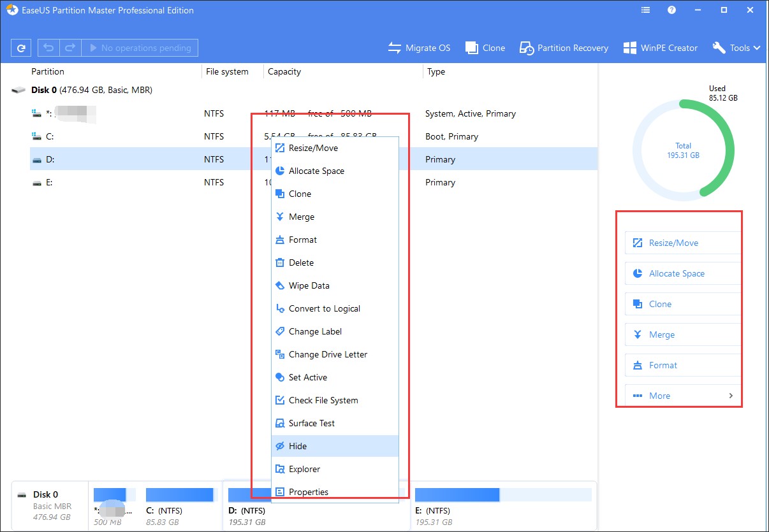Click the Partition column header
This screenshot has width=769, height=532.
[x=48, y=71]
